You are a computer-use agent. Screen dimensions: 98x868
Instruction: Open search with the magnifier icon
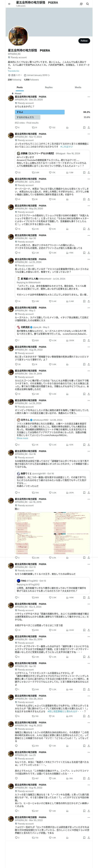click(x=87, y=4)
